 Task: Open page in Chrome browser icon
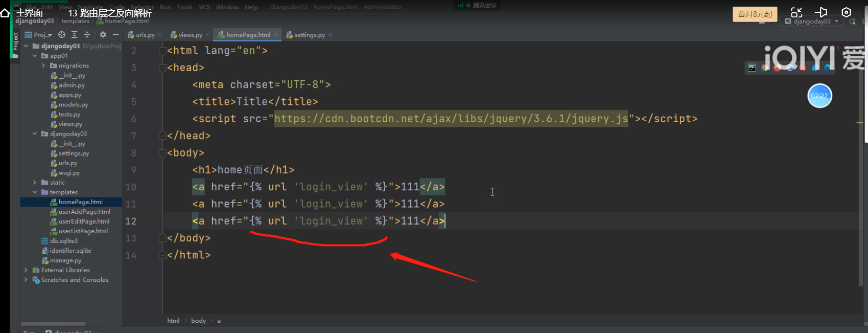[x=765, y=68]
